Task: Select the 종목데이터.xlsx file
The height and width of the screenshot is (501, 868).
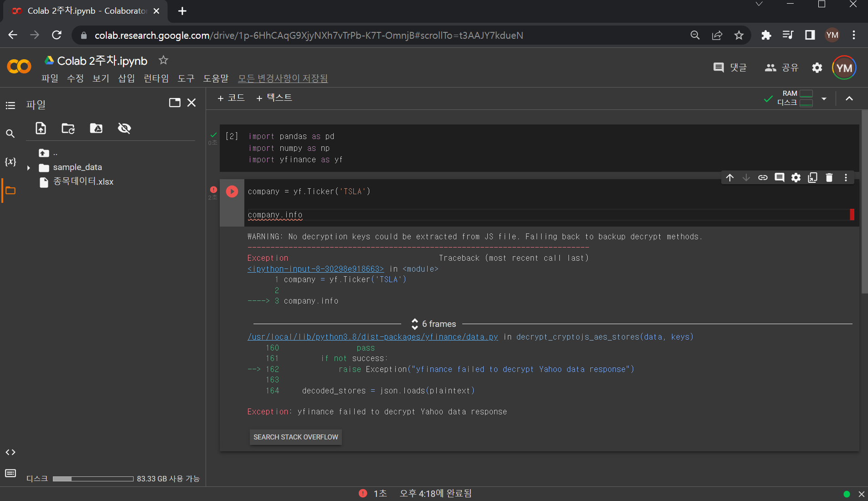Action: click(83, 182)
